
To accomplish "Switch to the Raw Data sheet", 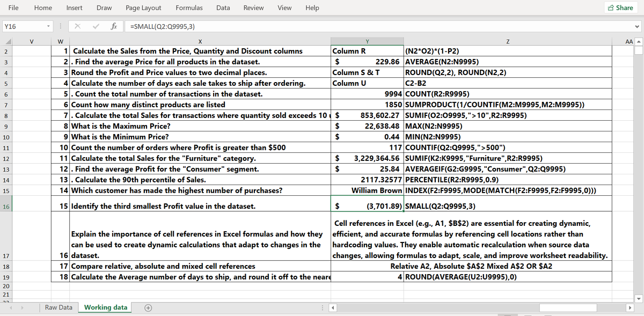I will [58, 307].
